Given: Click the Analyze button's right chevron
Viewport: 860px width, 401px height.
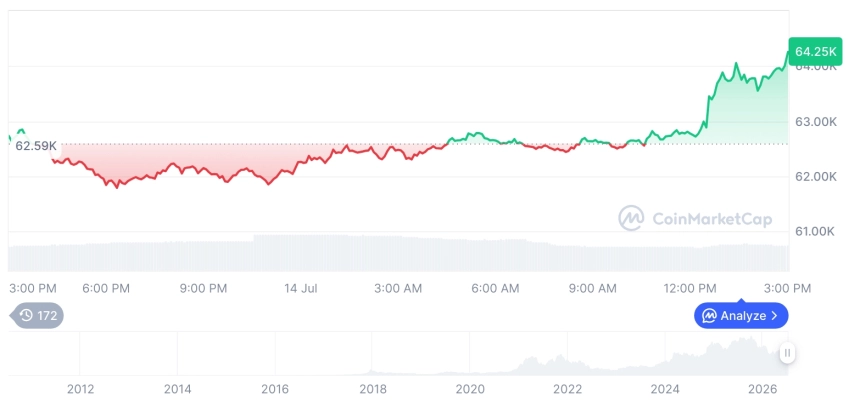Looking at the screenshot, I should (774, 316).
